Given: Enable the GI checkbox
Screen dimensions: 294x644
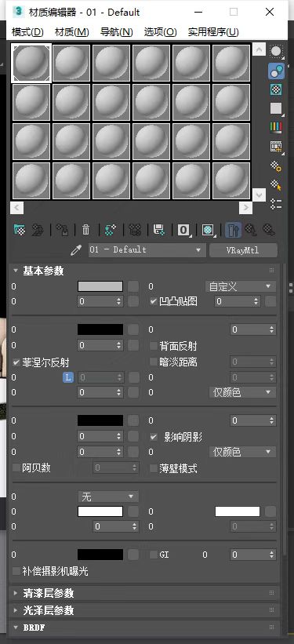Looking at the screenshot, I should click(154, 555).
